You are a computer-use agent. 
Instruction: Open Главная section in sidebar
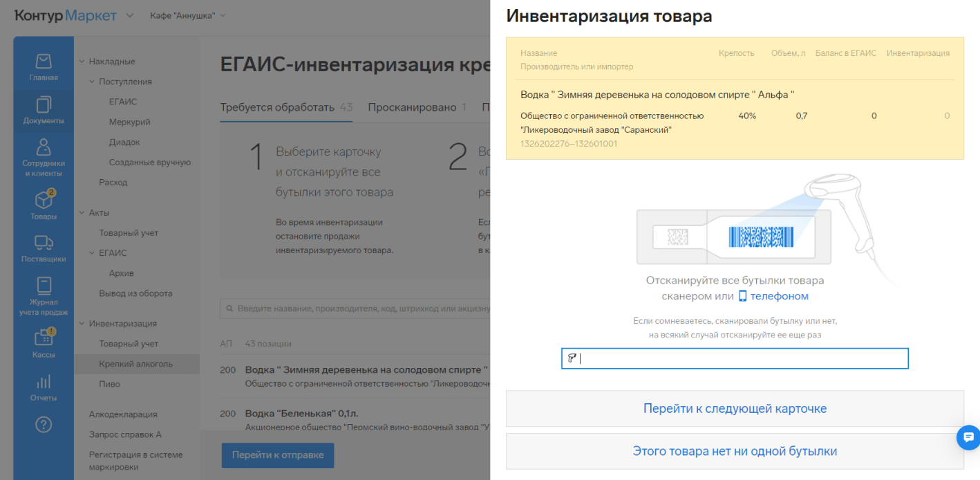(44, 66)
